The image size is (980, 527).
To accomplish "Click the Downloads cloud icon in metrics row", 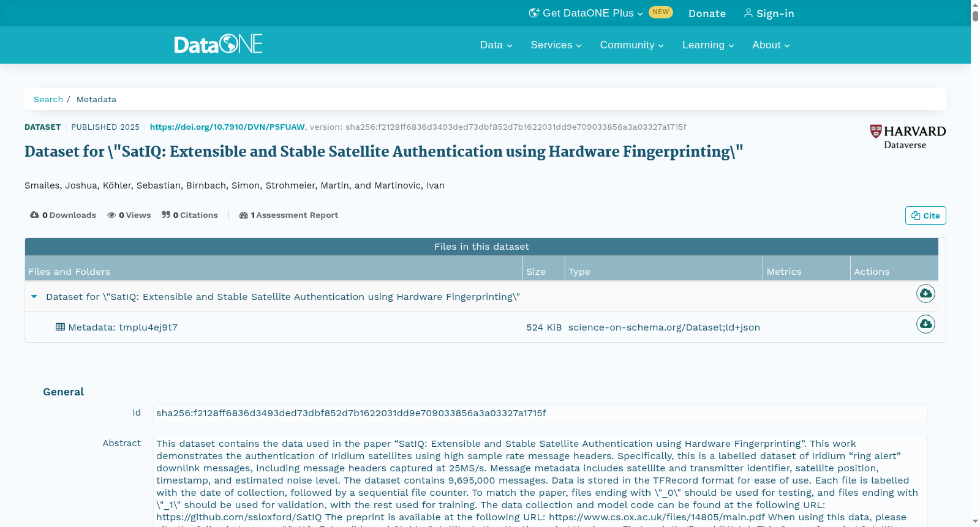I will pos(35,215).
